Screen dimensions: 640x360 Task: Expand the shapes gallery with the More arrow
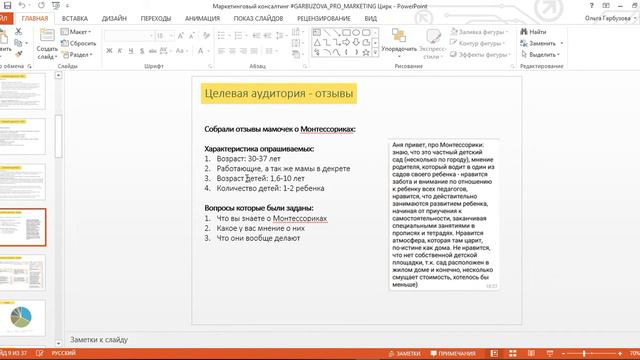(375, 52)
